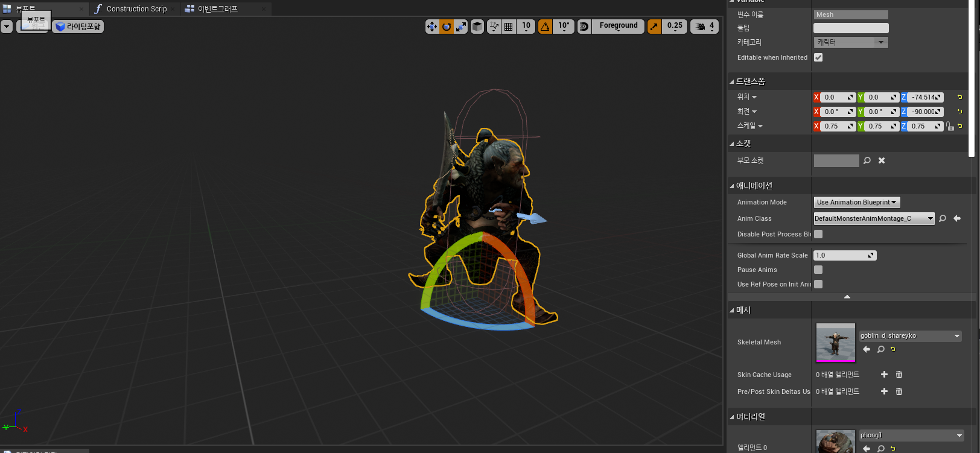Toggle surface snapping icon
This screenshot has width=980, height=453.
click(x=494, y=27)
